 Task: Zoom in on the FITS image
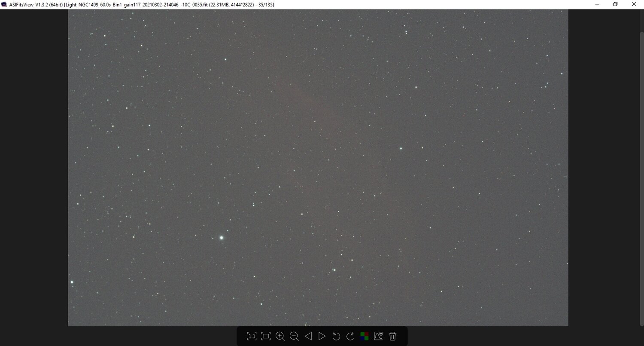click(x=280, y=336)
